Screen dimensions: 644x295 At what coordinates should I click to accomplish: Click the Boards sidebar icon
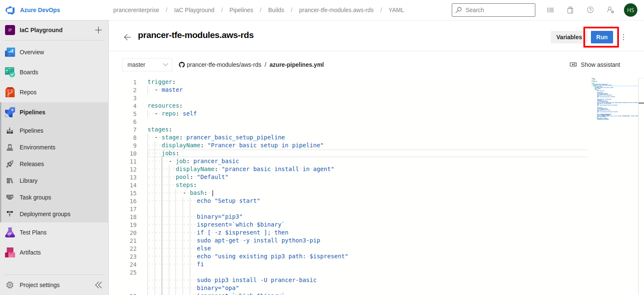(x=10, y=72)
